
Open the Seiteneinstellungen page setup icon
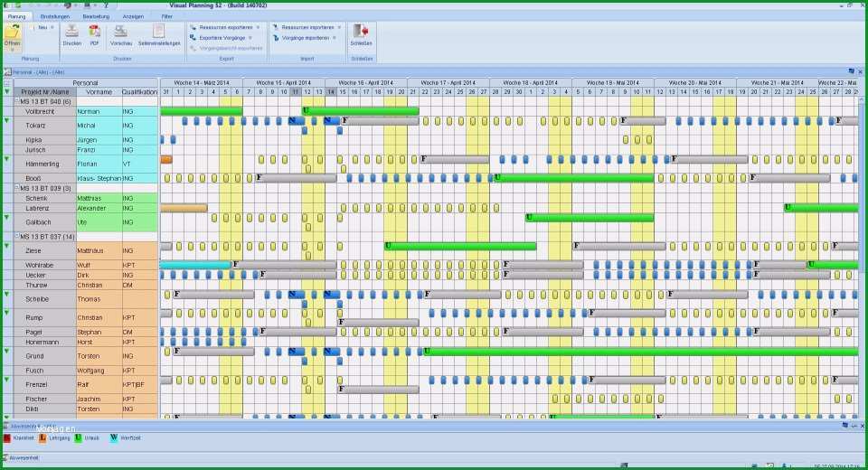(x=159, y=31)
